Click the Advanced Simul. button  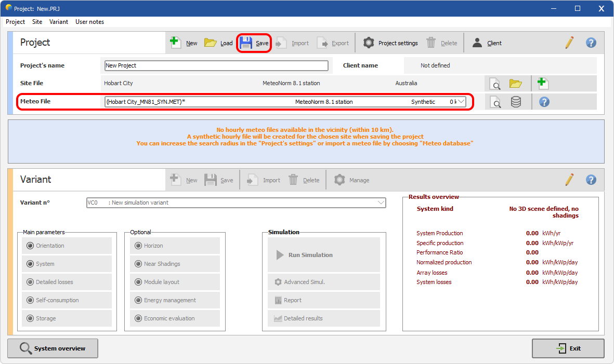[x=324, y=282]
